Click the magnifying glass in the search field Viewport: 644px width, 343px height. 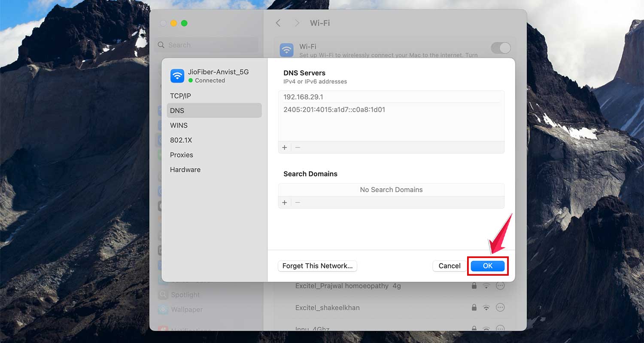coord(161,45)
